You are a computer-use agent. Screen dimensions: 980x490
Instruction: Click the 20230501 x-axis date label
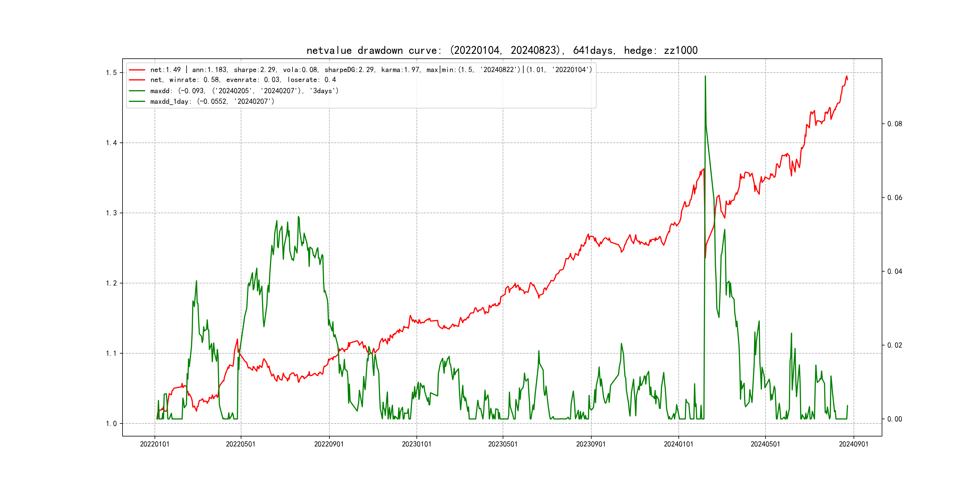coord(503,444)
